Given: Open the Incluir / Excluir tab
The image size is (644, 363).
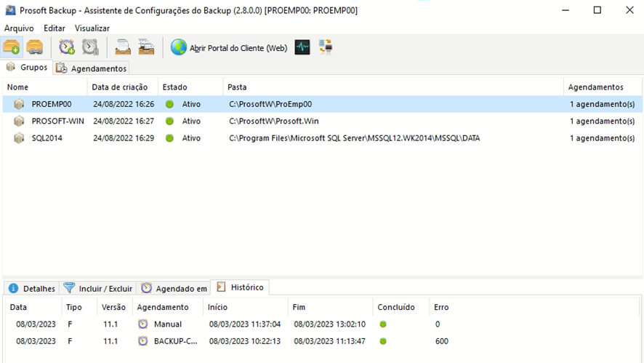Looking at the screenshot, I should (97, 288).
